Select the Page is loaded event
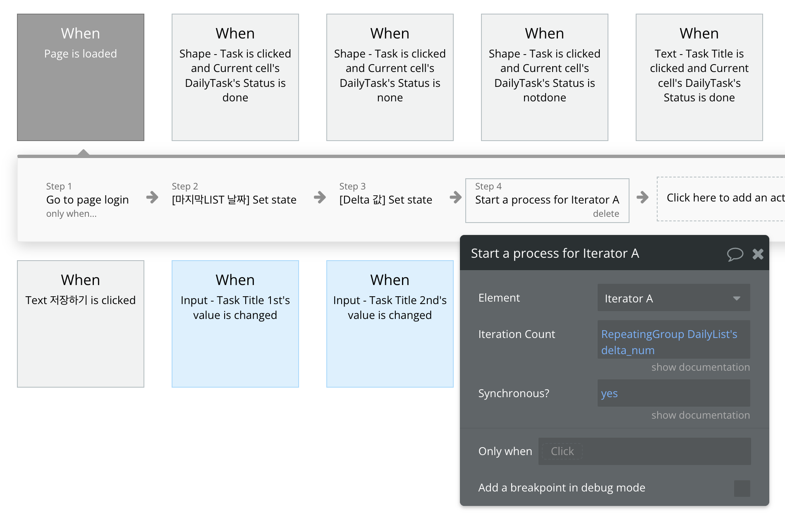 (x=81, y=77)
